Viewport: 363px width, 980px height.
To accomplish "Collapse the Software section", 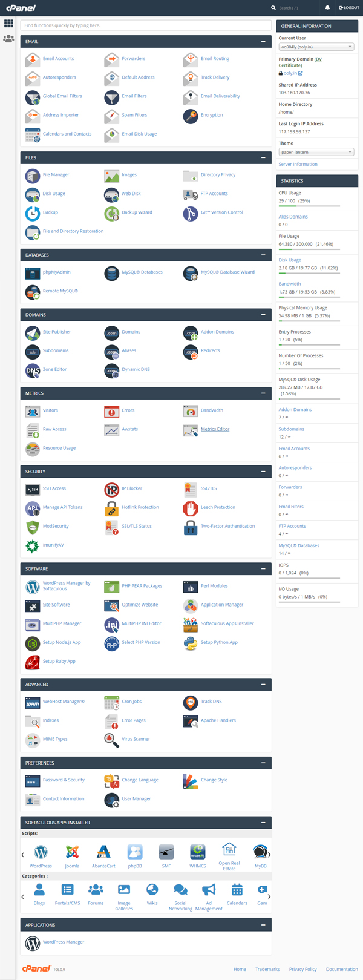I will (x=263, y=569).
